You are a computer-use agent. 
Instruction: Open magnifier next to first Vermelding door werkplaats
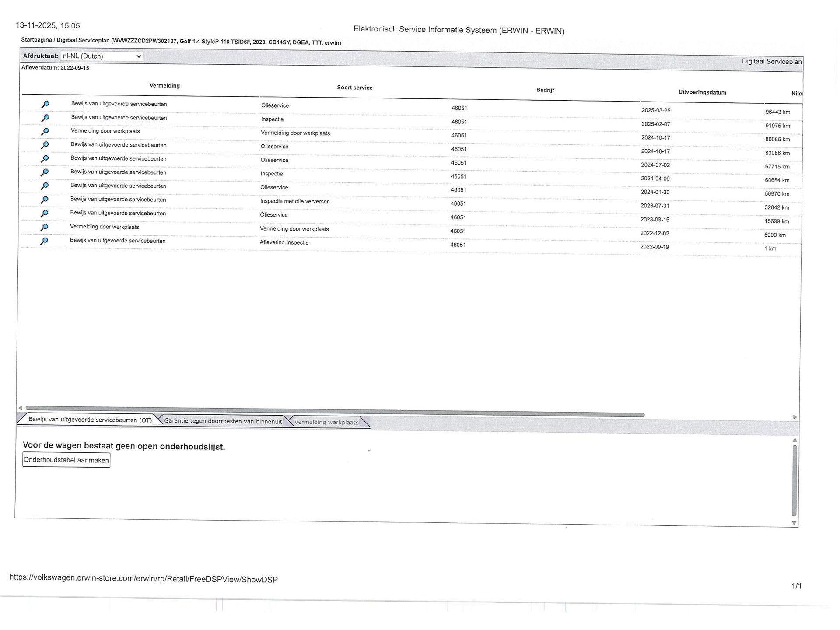click(x=45, y=131)
